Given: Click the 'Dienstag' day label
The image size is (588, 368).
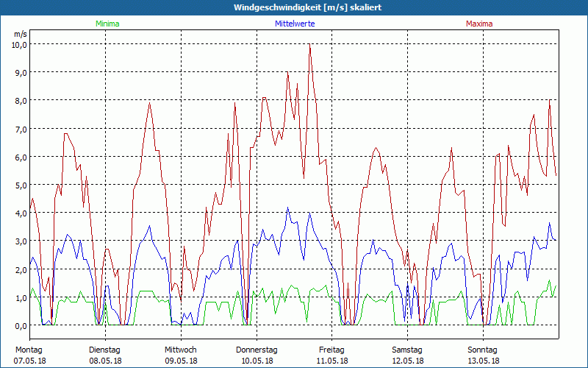Looking at the screenshot, I should coord(104,350).
